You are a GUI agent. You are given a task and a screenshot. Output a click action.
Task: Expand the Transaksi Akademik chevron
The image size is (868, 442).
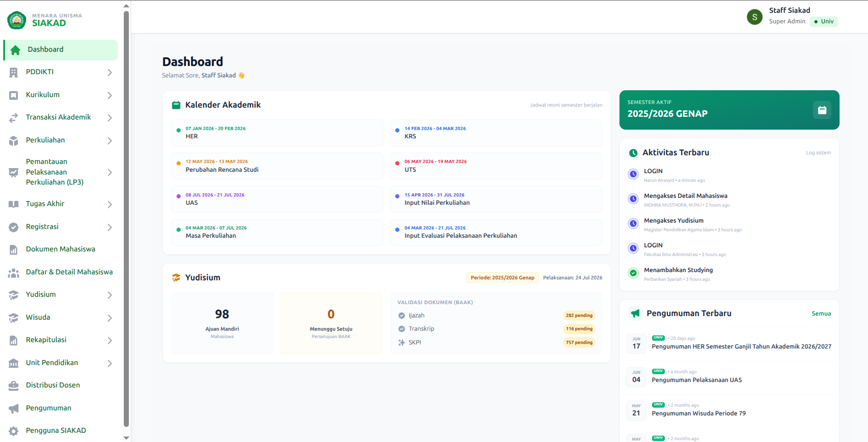click(110, 118)
